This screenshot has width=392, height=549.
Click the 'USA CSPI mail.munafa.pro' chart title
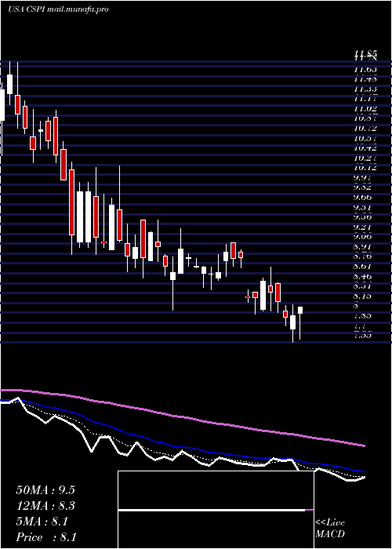(58, 9)
